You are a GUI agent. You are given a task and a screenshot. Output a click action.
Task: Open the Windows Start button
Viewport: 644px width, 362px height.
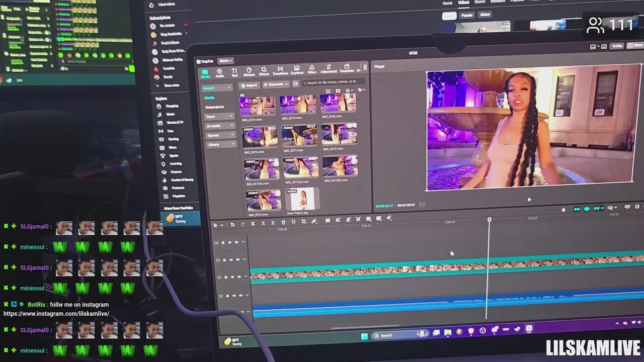[x=364, y=336]
